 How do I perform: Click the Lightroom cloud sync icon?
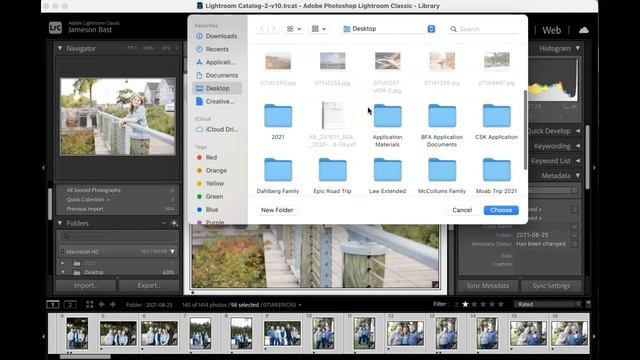pyautogui.click(x=584, y=30)
